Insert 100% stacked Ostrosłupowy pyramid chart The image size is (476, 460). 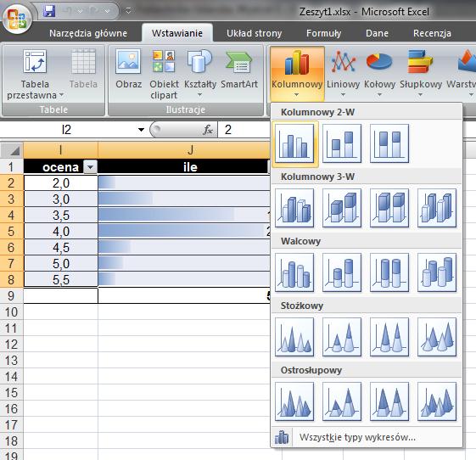point(389,401)
